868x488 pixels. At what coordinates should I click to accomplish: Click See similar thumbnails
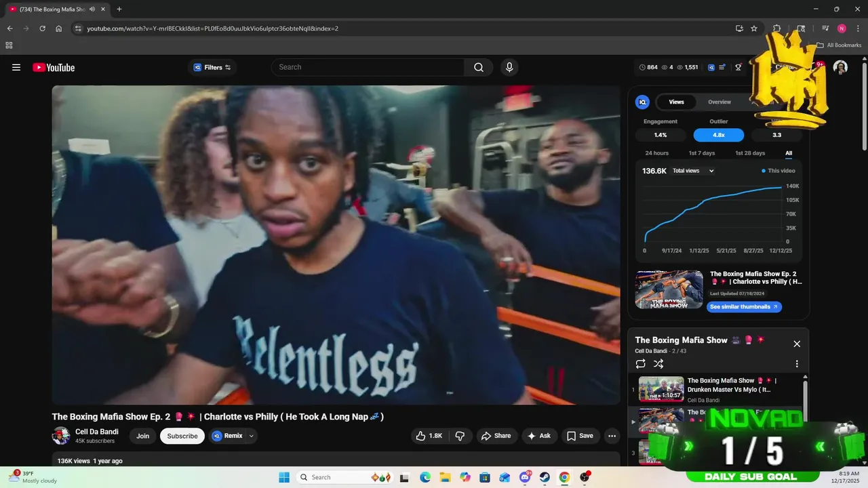(x=744, y=306)
